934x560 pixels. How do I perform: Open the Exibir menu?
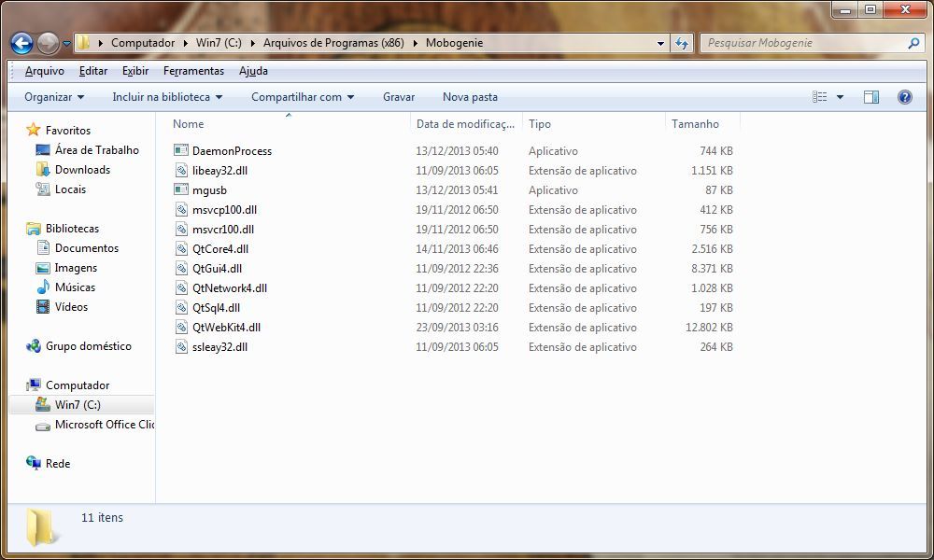pyautogui.click(x=135, y=71)
